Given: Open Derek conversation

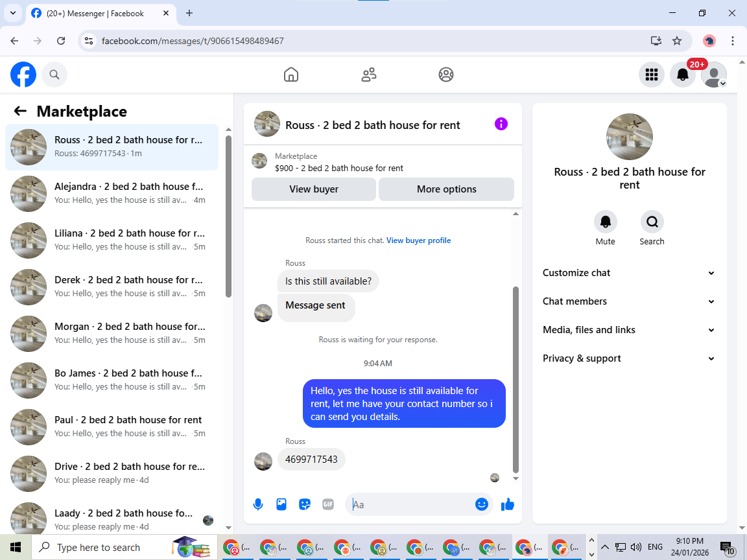Looking at the screenshot, I should (x=112, y=286).
